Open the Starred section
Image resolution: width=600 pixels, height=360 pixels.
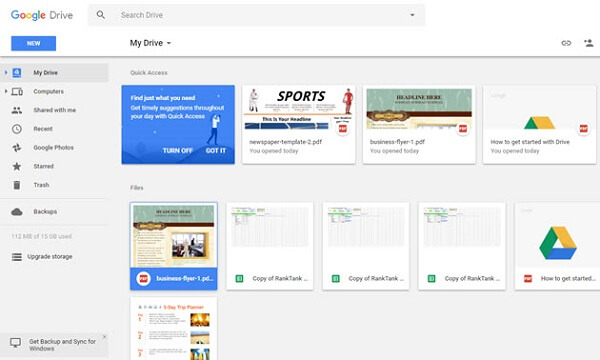[x=43, y=166]
